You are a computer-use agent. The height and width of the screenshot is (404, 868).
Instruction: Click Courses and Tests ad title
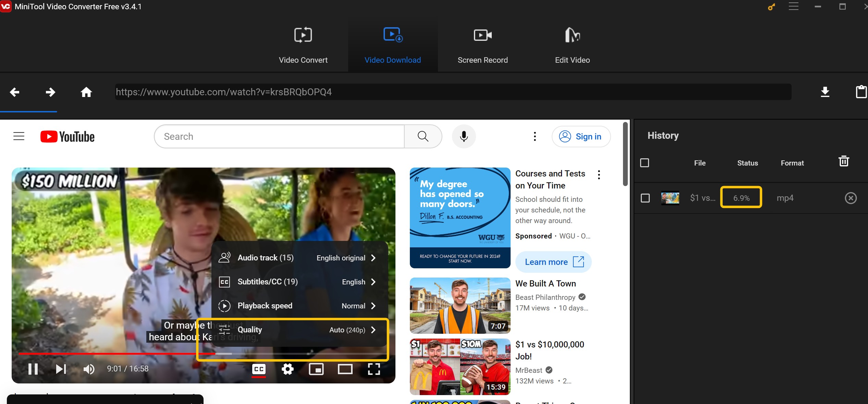[550, 180]
